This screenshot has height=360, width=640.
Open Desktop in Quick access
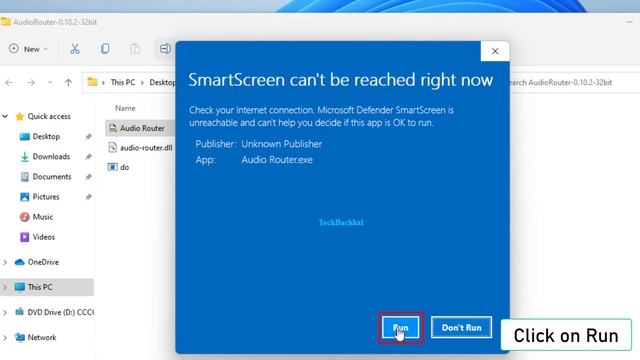point(46,136)
